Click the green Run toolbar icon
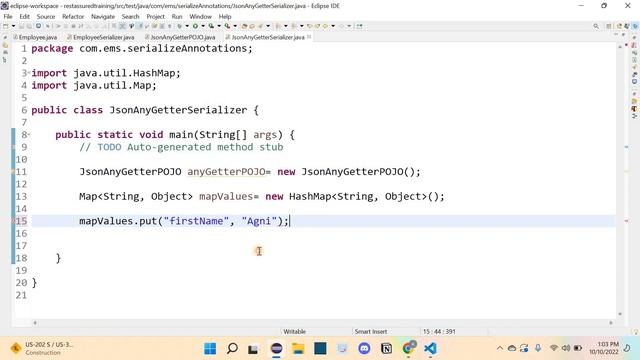The height and width of the screenshot is (360, 640). pyautogui.click(x=195, y=26)
